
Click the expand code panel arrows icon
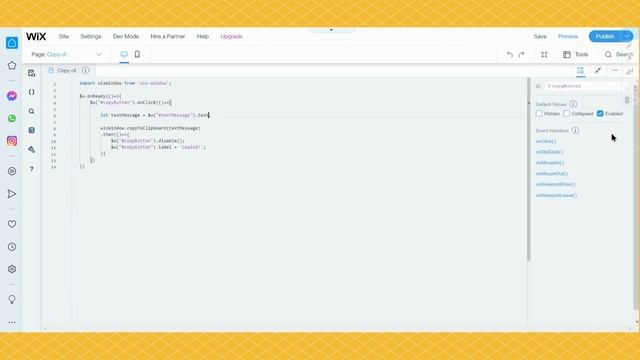click(x=598, y=71)
